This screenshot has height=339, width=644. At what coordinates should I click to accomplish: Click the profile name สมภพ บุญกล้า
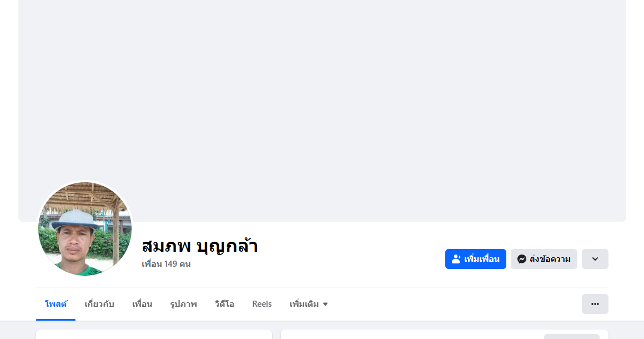[x=200, y=246]
